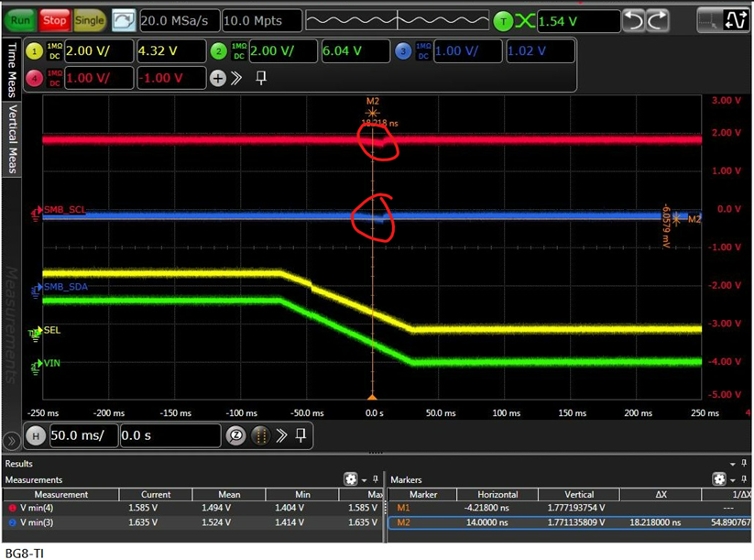
Task: Click the trigger position triangle at 0.0 s
Action: pyautogui.click(x=372, y=397)
